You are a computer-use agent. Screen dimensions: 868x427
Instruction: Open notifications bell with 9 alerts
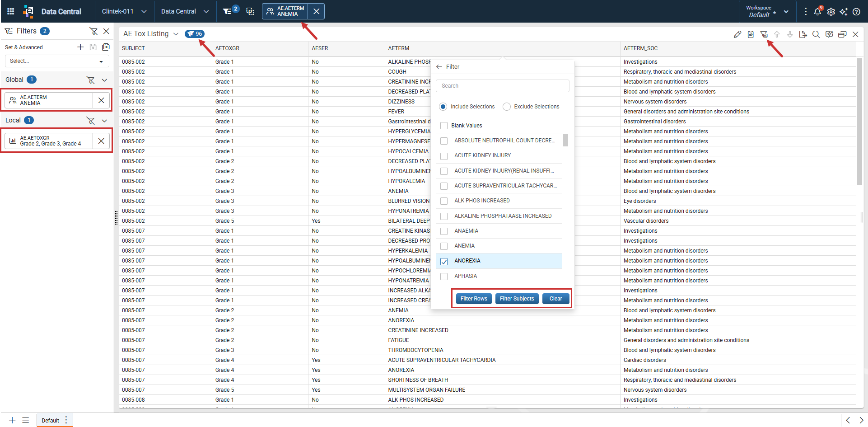tap(818, 11)
